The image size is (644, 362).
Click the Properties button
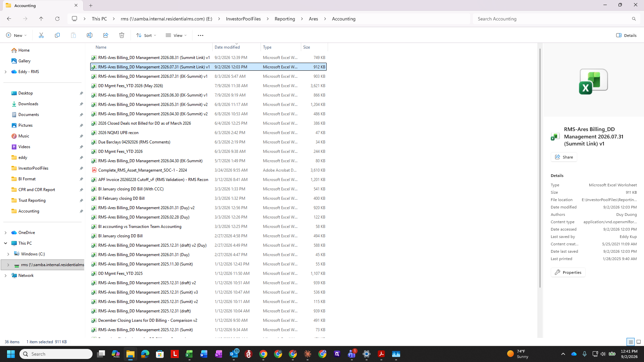(568, 273)
